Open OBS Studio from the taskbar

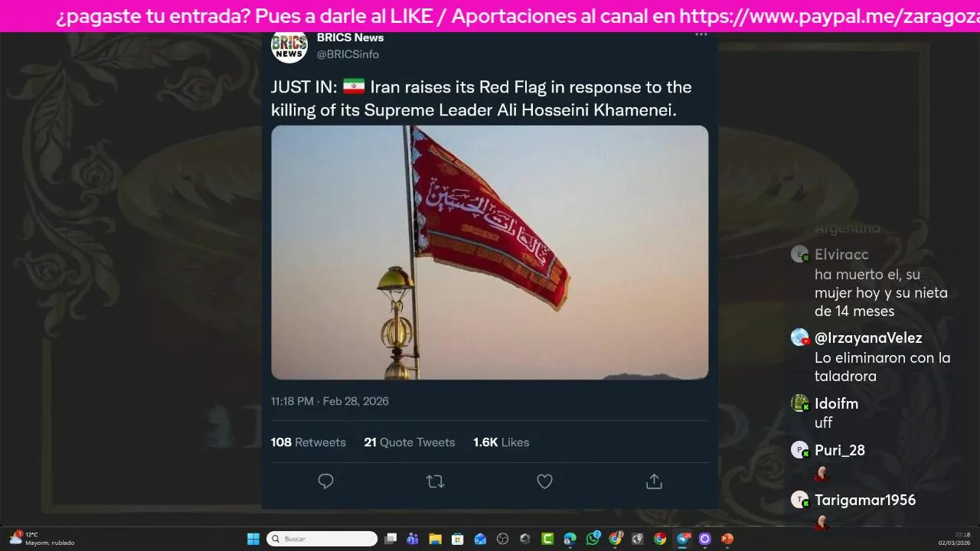coord(502,539)
